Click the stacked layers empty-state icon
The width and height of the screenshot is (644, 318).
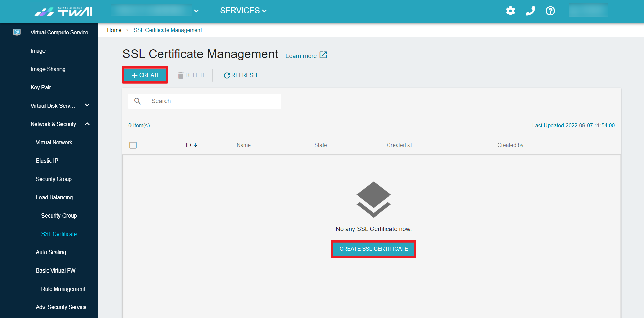point(373,199)
